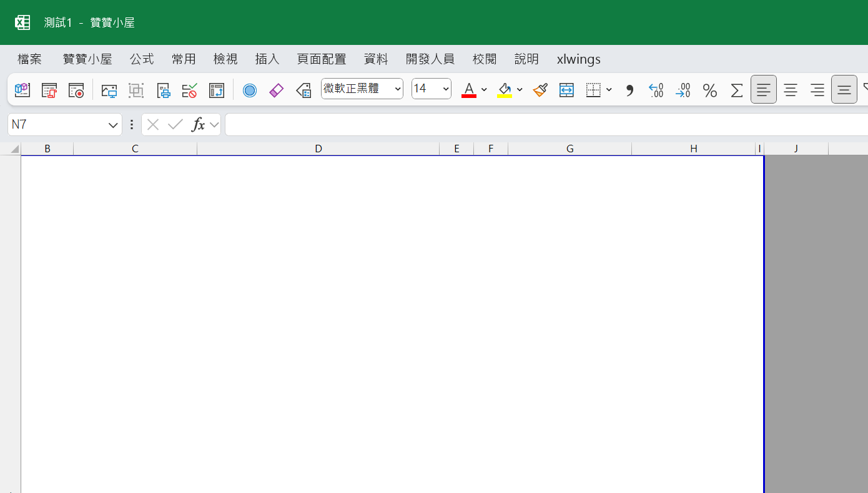
Task: Toggle align left
Action: (764, 89)
